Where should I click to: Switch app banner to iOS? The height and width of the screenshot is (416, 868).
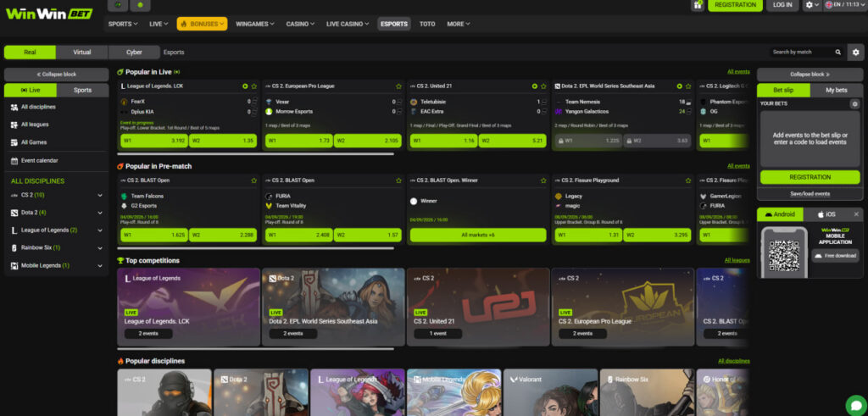pos(827,214)
